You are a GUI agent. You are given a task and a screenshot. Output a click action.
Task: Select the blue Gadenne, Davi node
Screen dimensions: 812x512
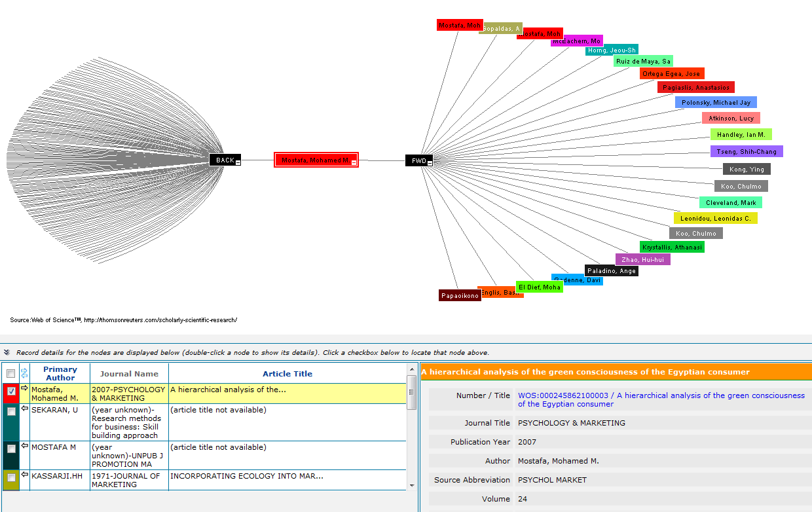pyautogui.click(x=577, y=280)
